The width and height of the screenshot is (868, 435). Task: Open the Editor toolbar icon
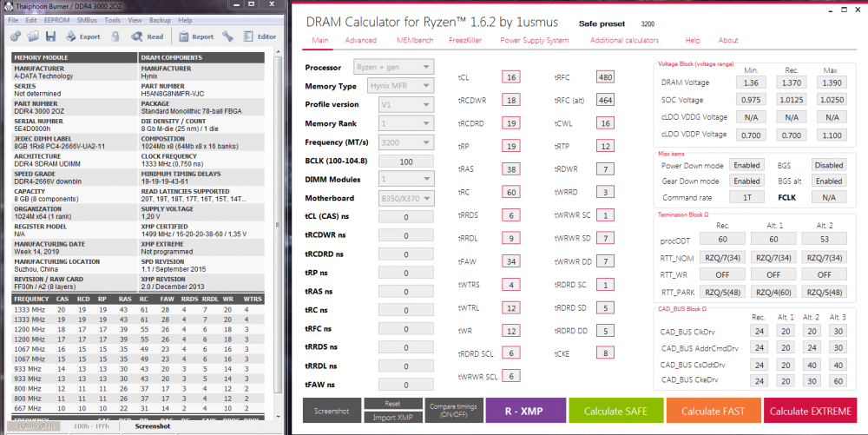click(258, 36)
